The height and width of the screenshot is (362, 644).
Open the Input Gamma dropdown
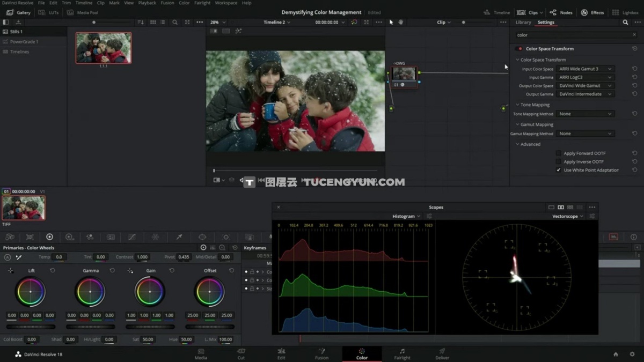[x=586, y=77]
